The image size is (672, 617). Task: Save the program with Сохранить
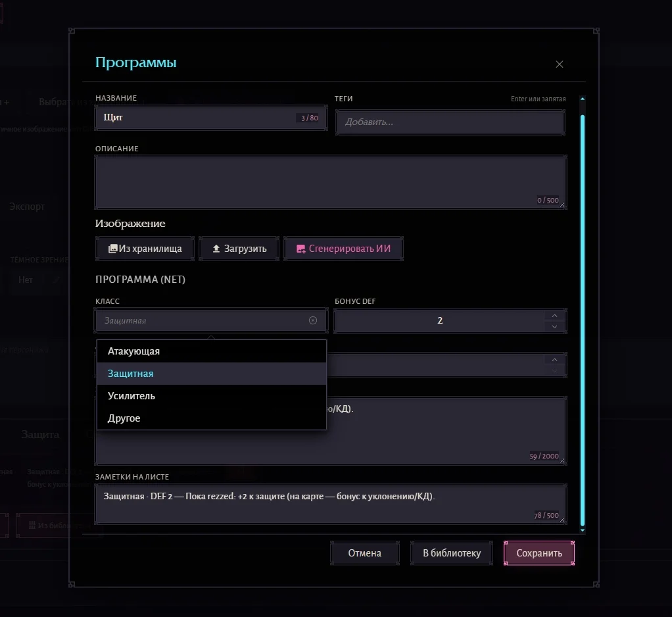click(539, 553)
